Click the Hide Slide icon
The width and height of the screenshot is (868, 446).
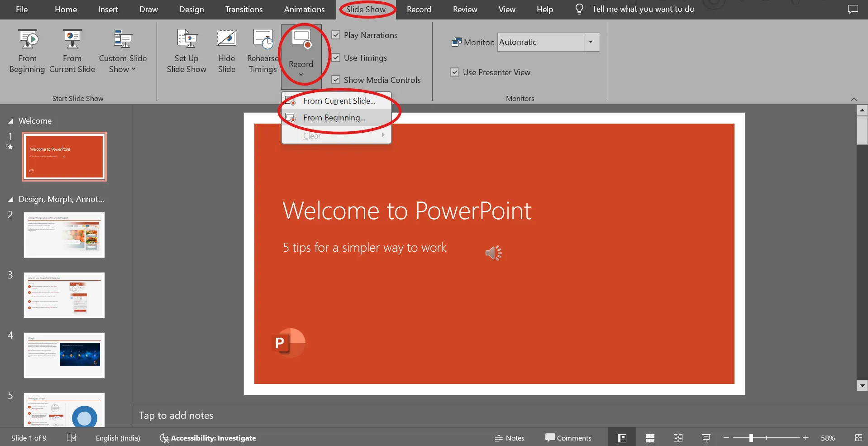[226, 39]
